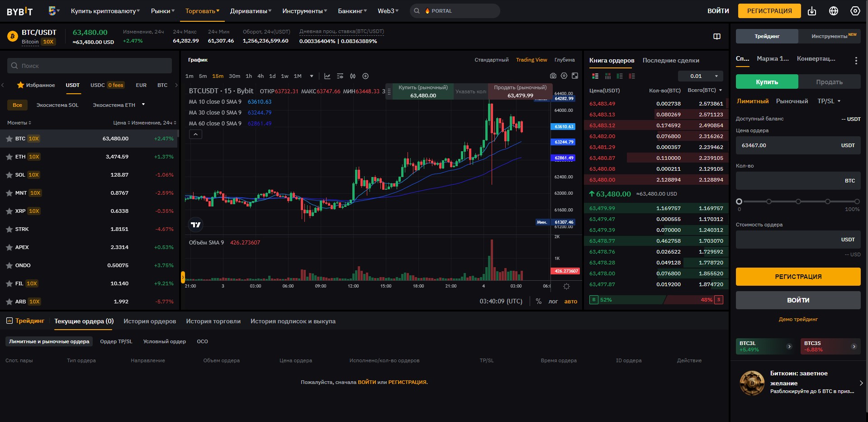Image resolution: width=868 pixels, height=422 pixels.
Task: Click yellow РЕГИСТРАЦИЯ button in header
Action: click(769, 11)
